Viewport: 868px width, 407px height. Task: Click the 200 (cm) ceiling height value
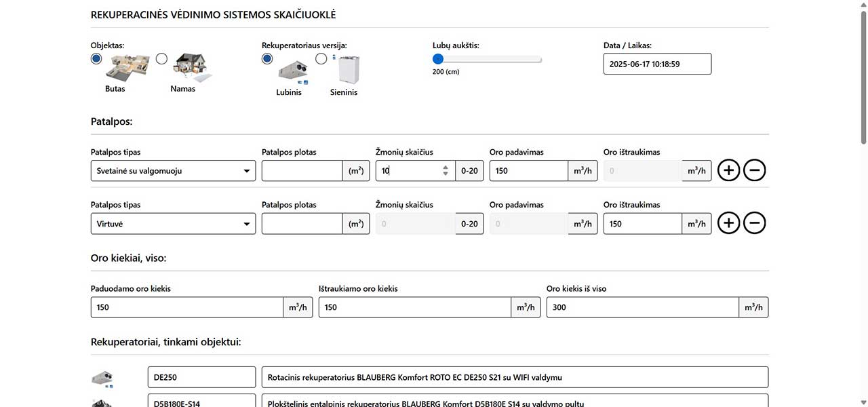(446, 72)
